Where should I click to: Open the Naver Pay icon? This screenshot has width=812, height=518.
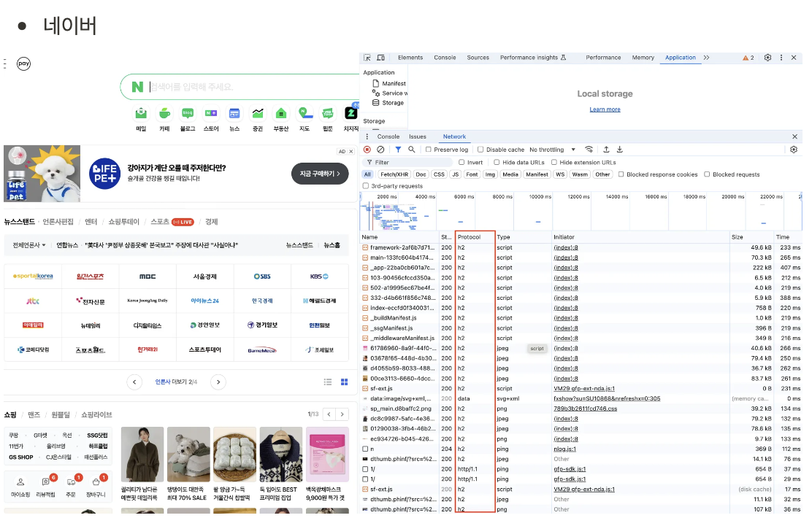(x=24, y=63)
